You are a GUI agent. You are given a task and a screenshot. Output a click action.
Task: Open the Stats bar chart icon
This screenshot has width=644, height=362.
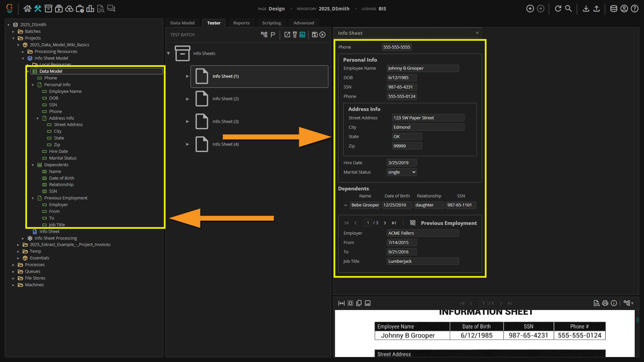[x=90, y=9]
